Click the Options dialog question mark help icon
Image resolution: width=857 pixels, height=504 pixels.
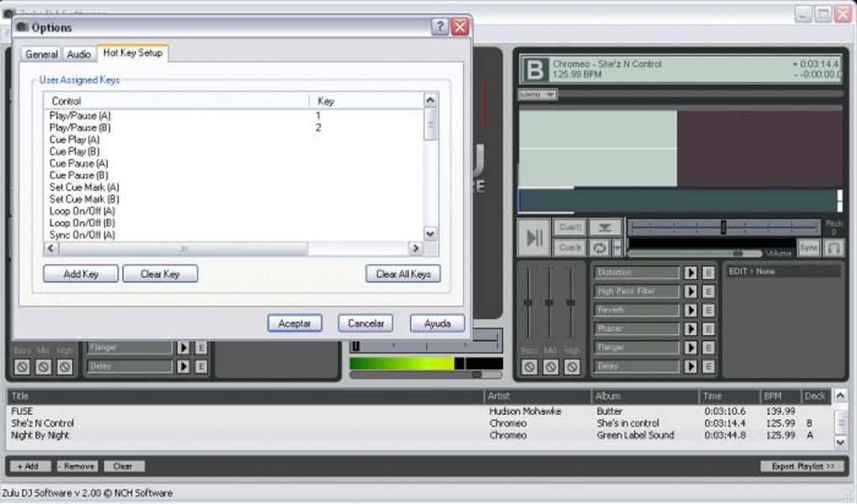pyautogui.click(x=440, y=26)
